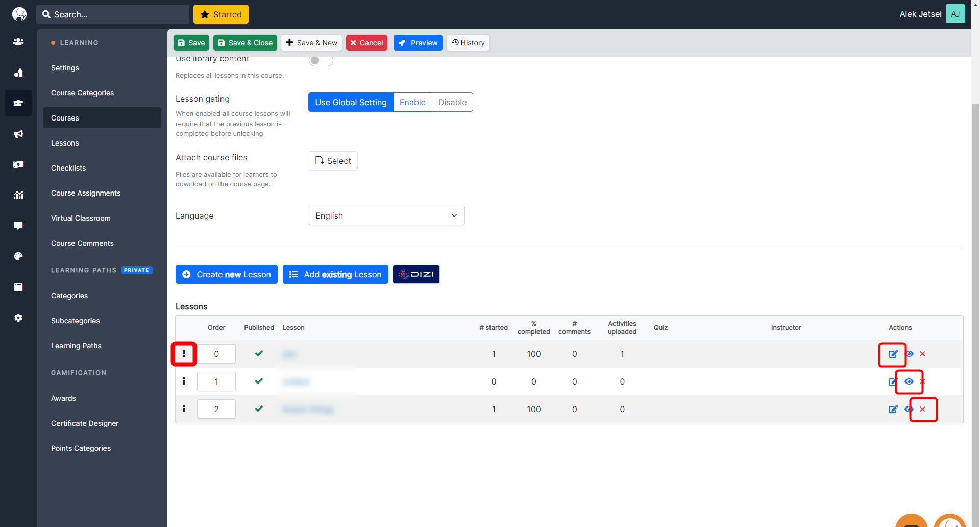The image size is (980, 527).
Task: Click the gear settings icon in left sidebar
Action: [18, 318]
